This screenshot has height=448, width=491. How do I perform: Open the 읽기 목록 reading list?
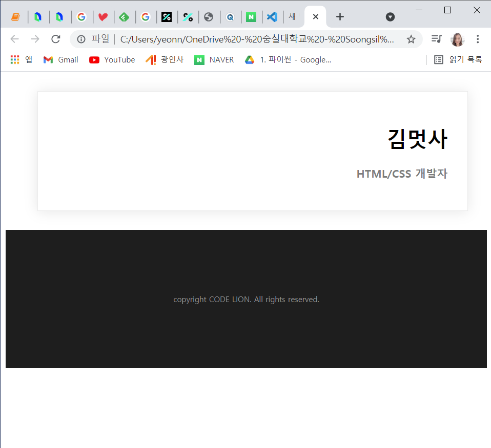[458, 59]
